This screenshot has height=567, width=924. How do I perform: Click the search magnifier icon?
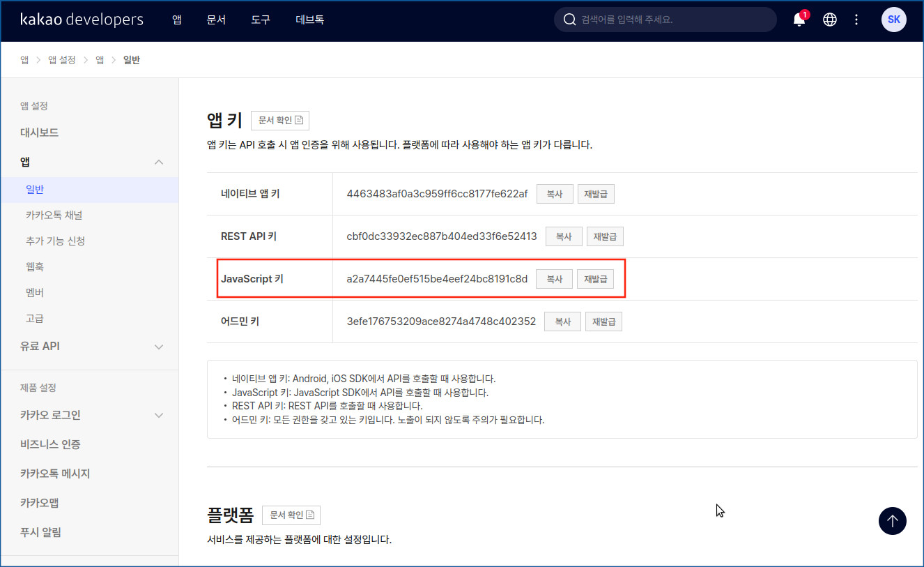pos(569,20)
